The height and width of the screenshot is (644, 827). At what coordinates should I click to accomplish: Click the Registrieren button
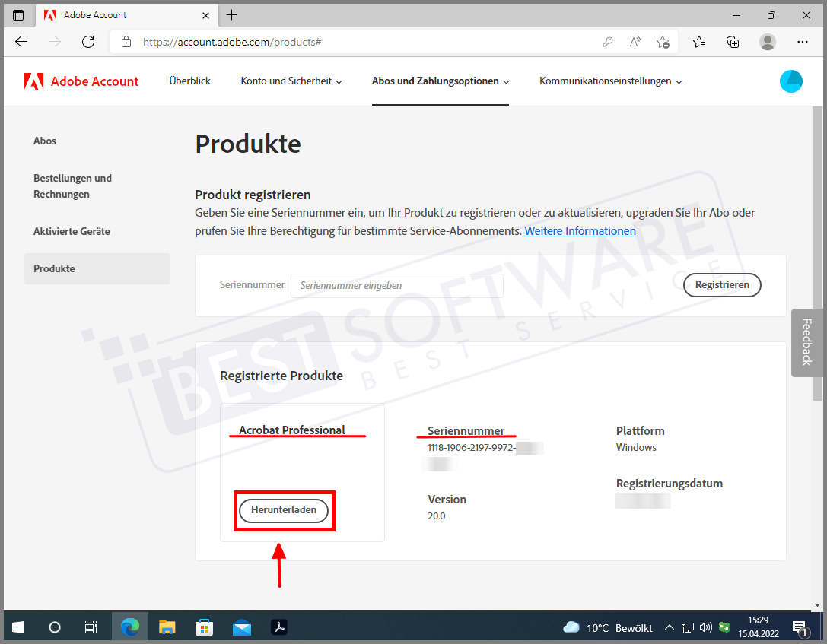[x=721, y=285]
